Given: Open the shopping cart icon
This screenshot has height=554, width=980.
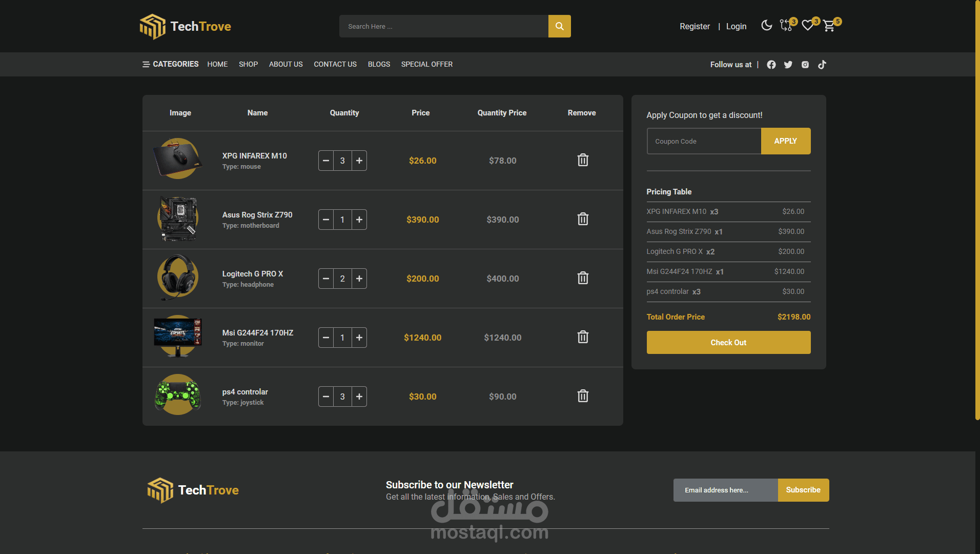Looking at the screenshot, I should point(829,26).
